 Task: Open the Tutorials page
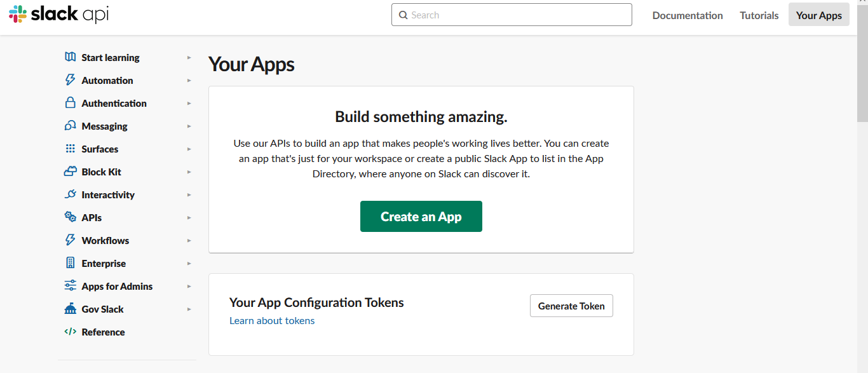(759, 15)
